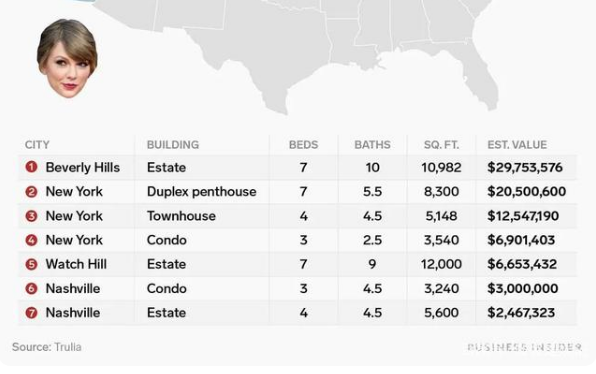Click the $29,753,576 estimated value

525,167
